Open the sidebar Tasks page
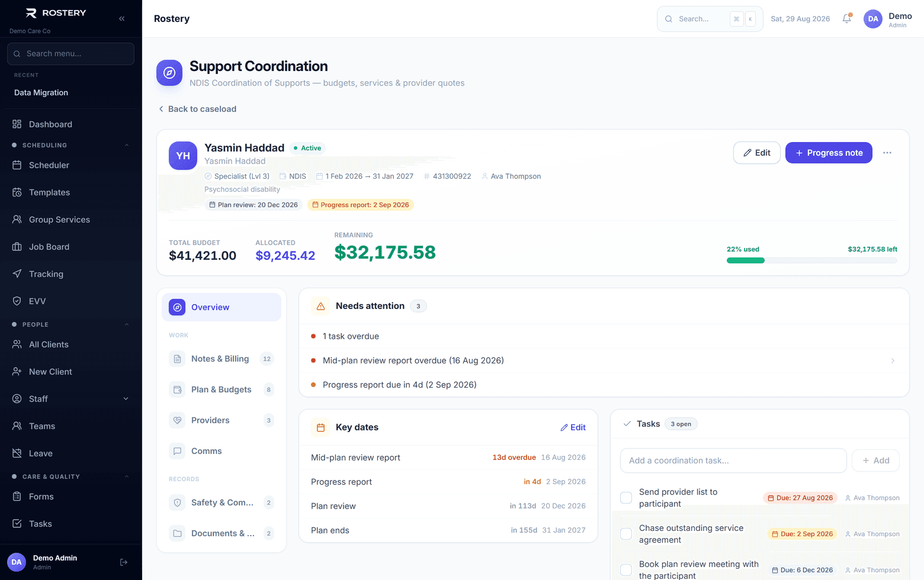Screen dimensions: 924x580 point(71,524)
